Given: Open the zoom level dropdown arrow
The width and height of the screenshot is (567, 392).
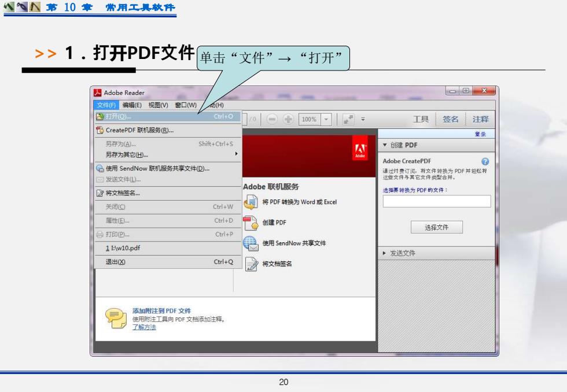Looking at the screenshot, I should tap(326, 119).
